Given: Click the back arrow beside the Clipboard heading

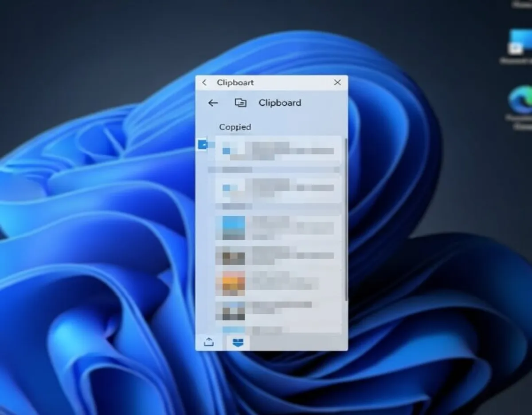Looking at the screenshot, I should tap(213, 103).
